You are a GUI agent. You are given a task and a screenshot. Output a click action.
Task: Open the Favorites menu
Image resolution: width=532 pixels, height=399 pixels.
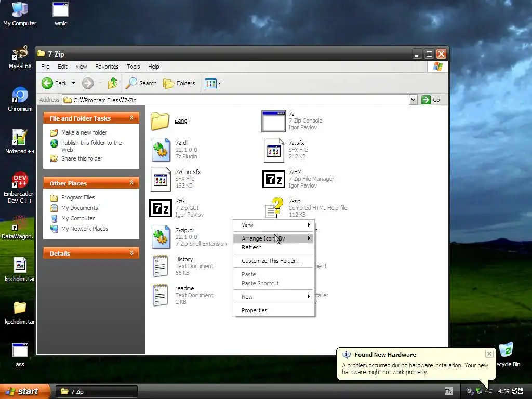[107, 66]
